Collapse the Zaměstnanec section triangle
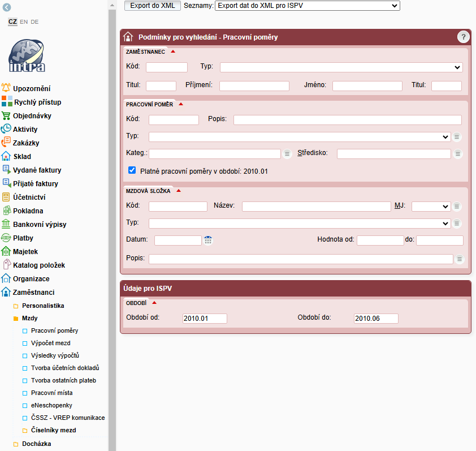This screenshot has height=451, width=476. pyautogui.click(x=173, y=51)
